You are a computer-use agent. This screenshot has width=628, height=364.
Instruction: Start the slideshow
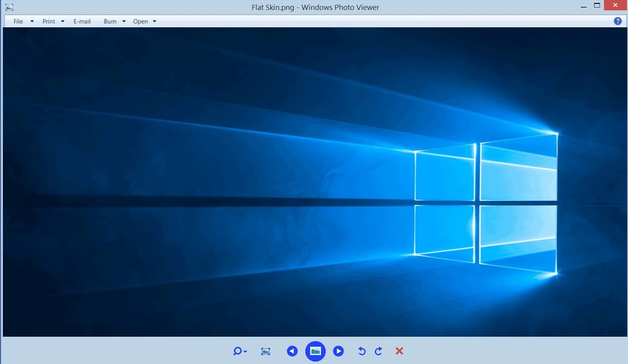pyautogui.click(x=315, y=351)
